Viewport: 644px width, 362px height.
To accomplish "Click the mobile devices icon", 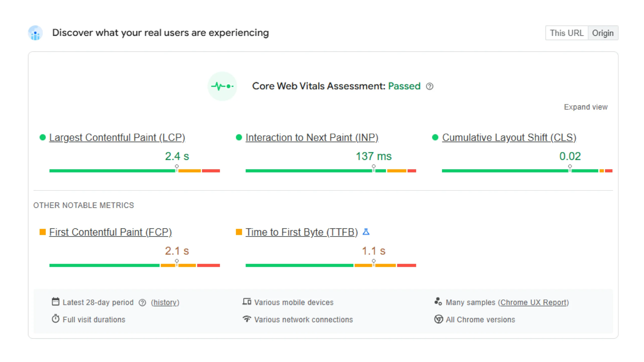I will point(247,302).
